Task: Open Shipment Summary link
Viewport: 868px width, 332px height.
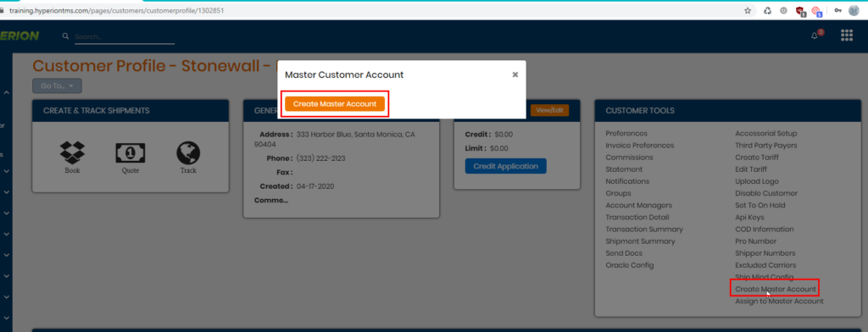Action: tap(641, 241)
